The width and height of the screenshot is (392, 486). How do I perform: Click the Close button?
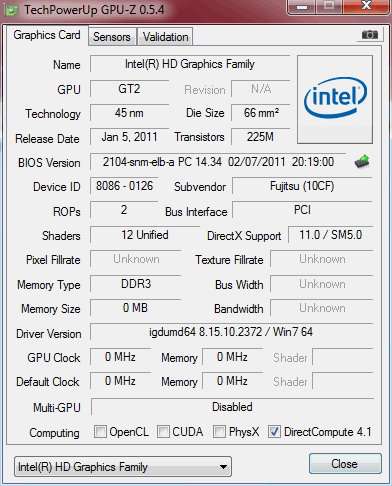click(345, 464)
